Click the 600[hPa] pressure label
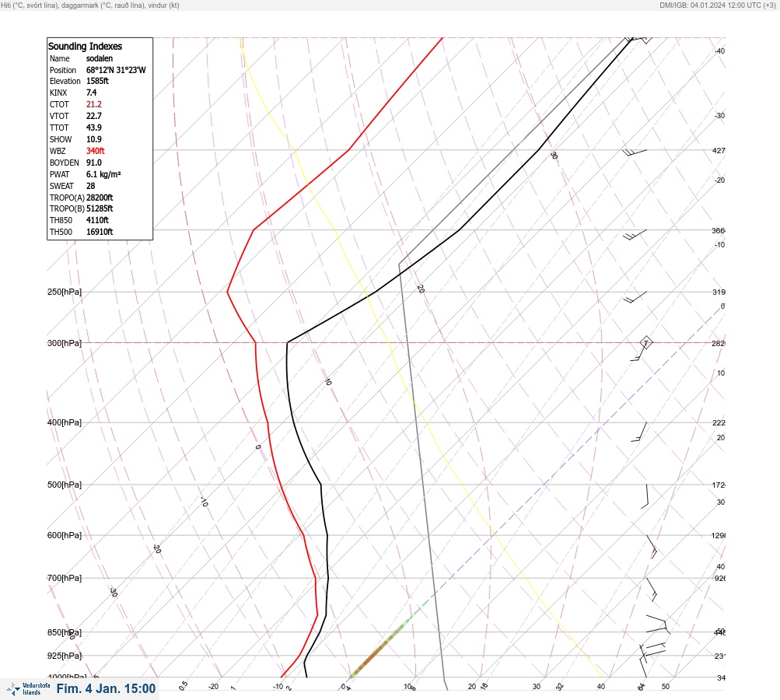The width and height of the screenshot is (780, 700). point(65,535)
